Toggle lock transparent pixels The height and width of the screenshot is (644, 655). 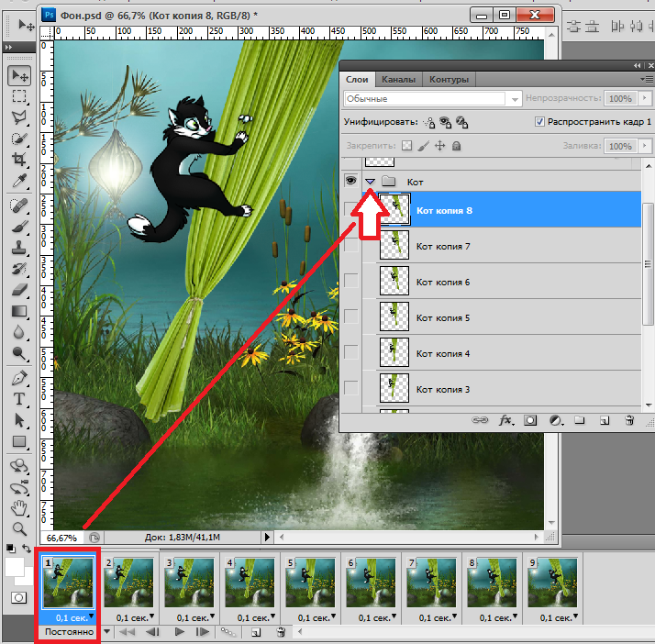(407, 145)
